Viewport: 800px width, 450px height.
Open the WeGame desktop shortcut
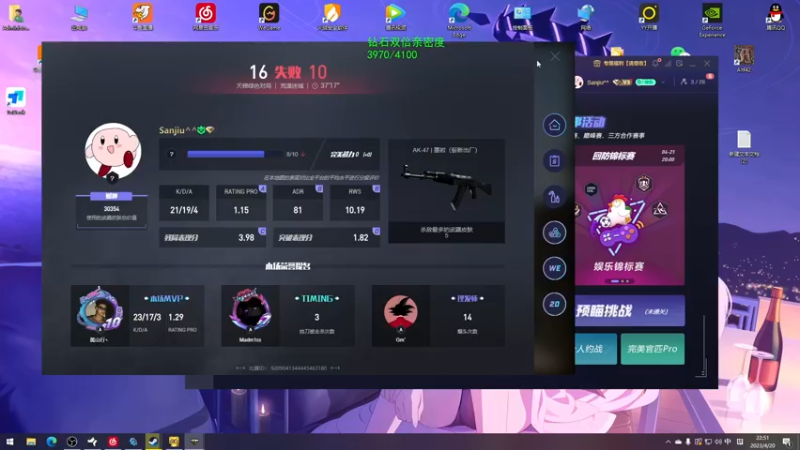click(x=269, y=17)
